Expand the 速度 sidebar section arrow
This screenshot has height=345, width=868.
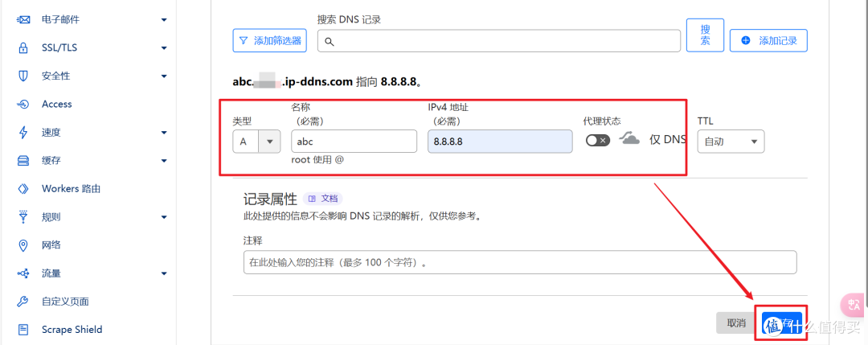coord(164,133)
